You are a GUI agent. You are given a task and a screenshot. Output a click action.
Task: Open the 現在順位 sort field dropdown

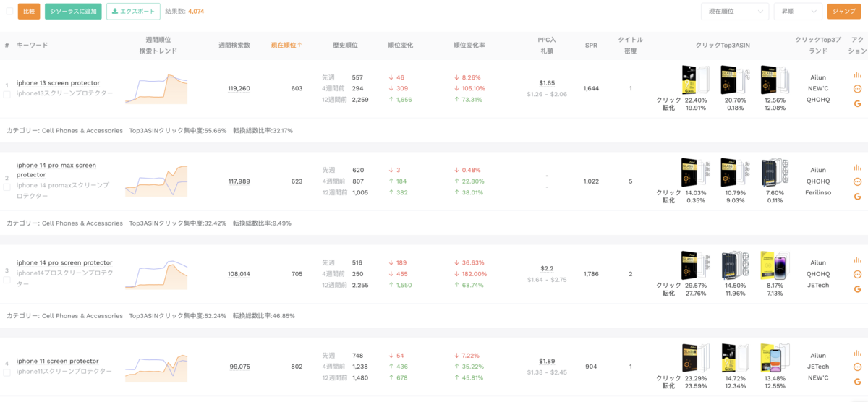pyautogui.click(x=735, y=11)
